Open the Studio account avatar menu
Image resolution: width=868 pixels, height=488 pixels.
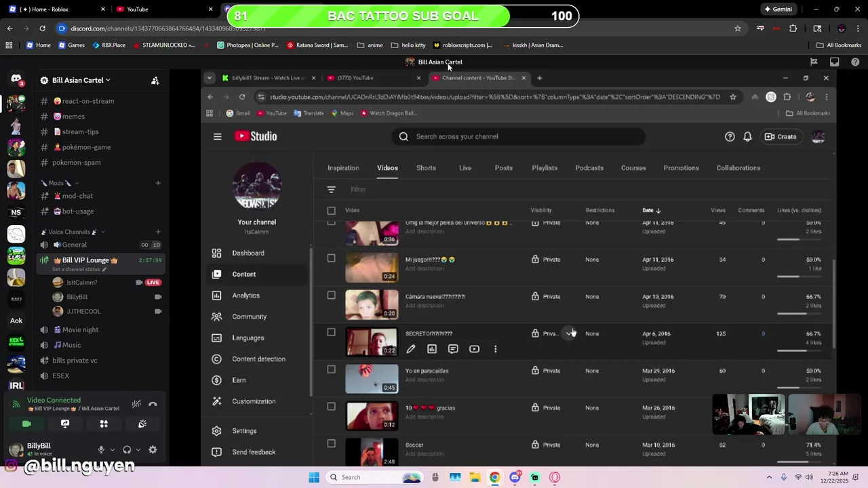(818, 136)
